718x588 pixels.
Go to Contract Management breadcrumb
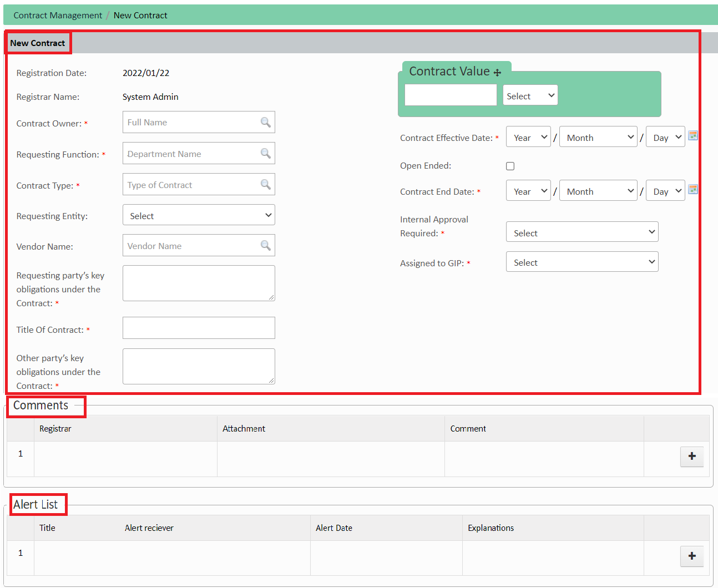58,15
